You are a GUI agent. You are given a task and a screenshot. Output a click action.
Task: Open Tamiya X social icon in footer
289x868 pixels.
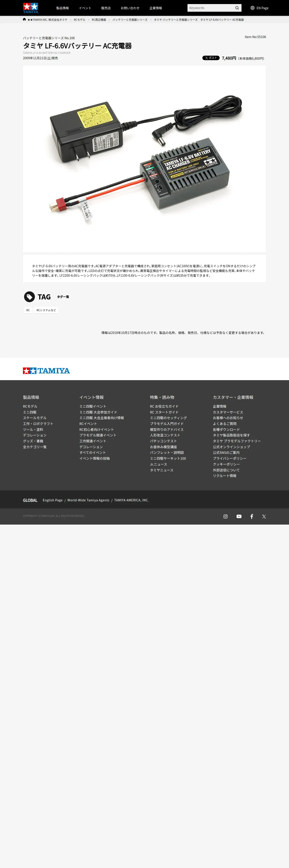pos(264,516)
